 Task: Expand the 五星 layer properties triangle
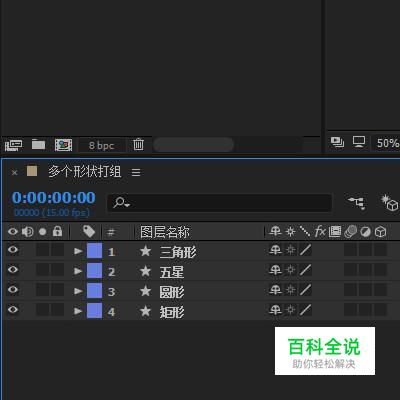click(x=78, y=271)
